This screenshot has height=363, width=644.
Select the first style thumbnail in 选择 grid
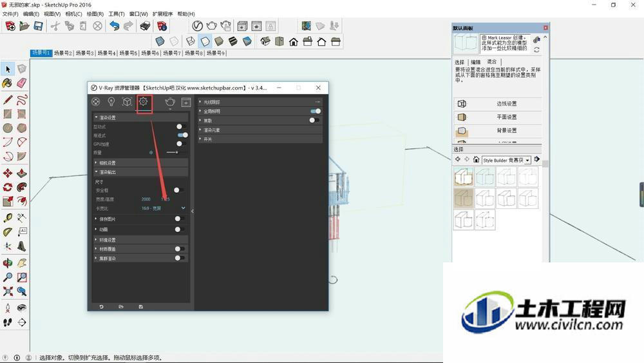(464, 177)
